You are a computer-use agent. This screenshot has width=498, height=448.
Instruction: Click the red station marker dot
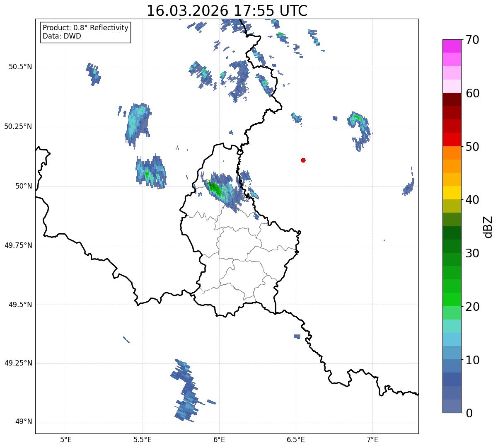[303, 160]
